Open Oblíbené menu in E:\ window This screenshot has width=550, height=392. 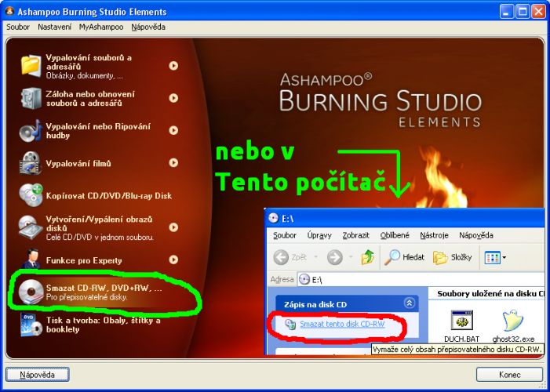395,235
